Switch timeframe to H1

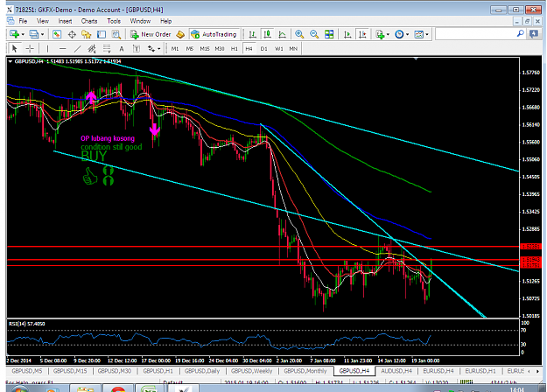pyautogui.click(x=234, y=49)
